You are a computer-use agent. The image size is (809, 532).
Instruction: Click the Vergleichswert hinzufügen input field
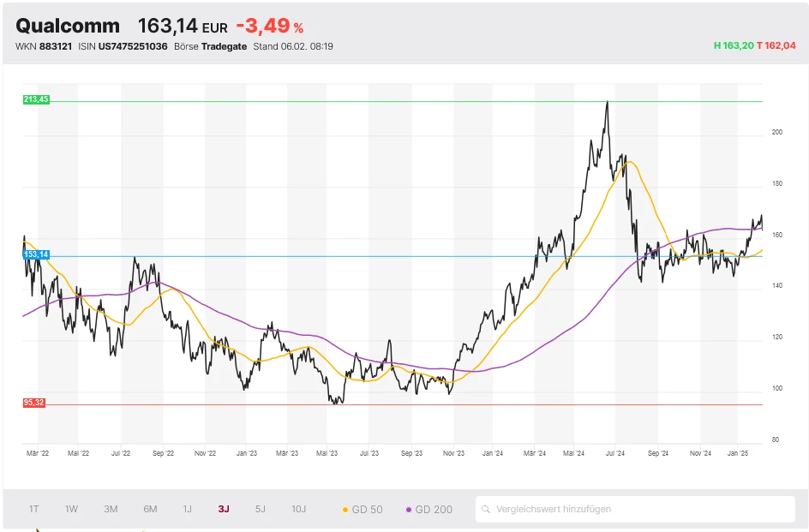[x=634, y=509]
